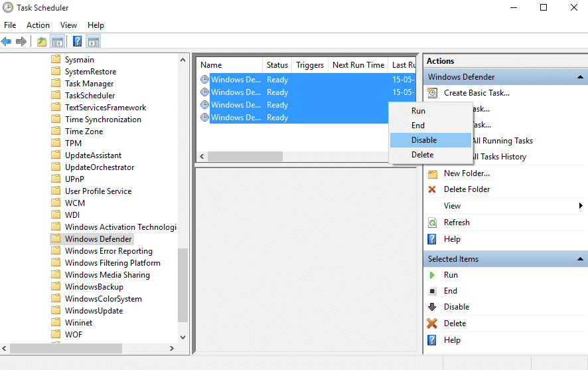Open the Action menu in the menu bar
The image size is (588, 370).
coord(38,25)
